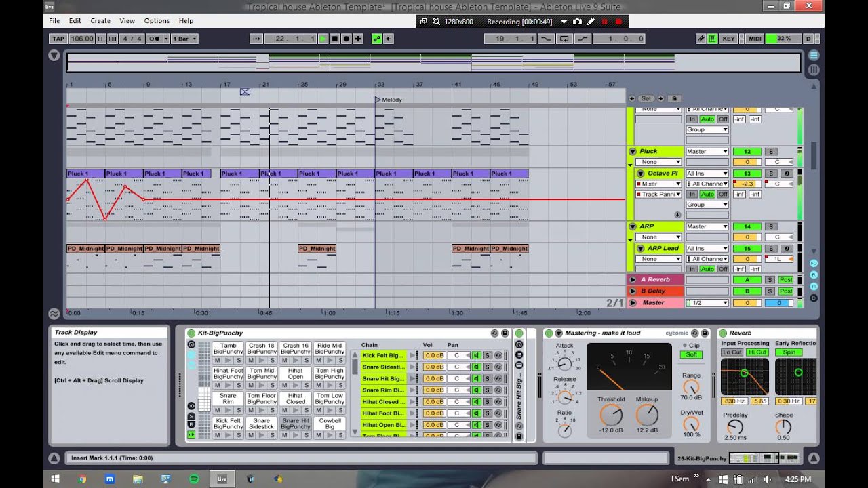Image resolution: width=868 pixels, height=488 pixels.
Task: Toggle the Reverb Hi Cut button
Action: (x=757, y=352)
